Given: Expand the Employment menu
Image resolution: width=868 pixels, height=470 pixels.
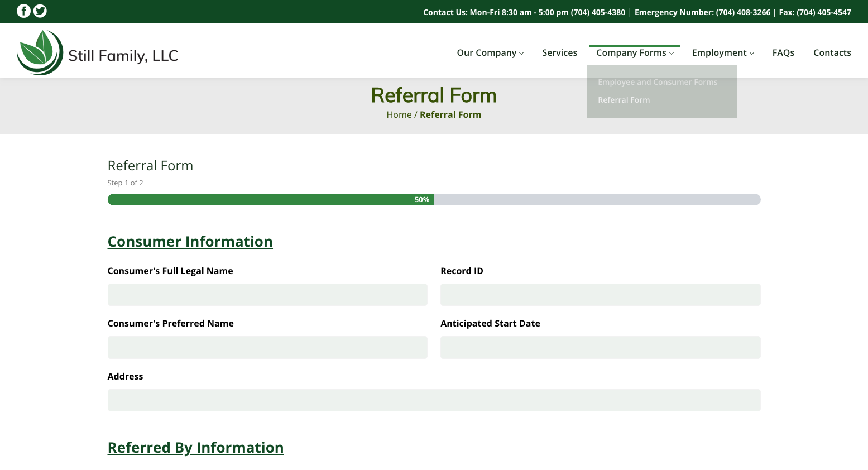Looking at the screenshot, I should [723, 52].
